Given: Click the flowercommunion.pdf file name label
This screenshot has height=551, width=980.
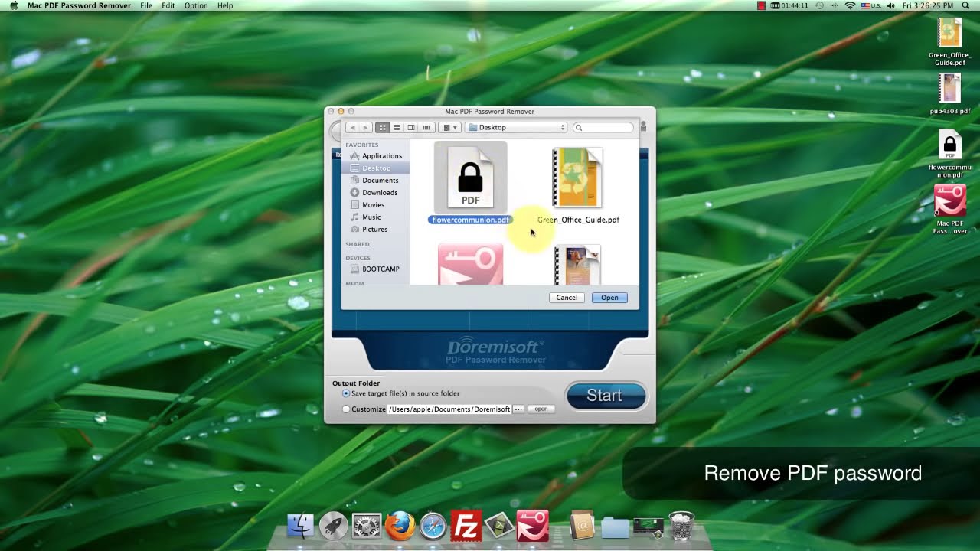Looking at the screenshot, I should click(470, 220).
